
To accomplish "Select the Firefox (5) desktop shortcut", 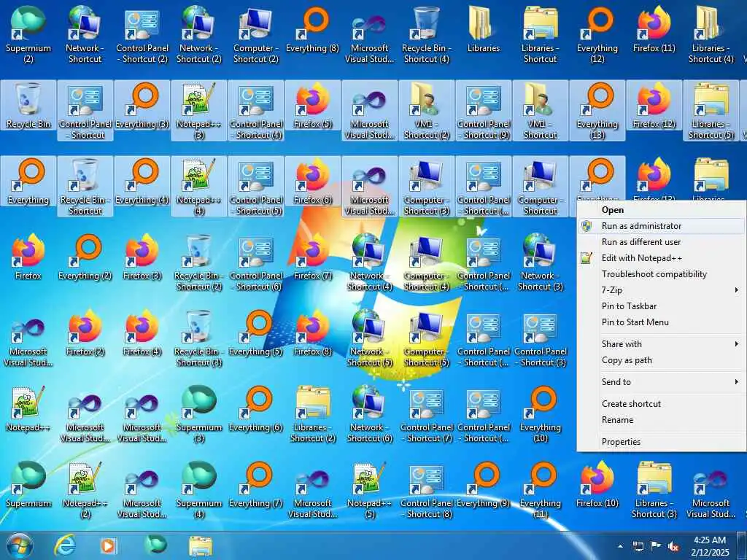I will (312, 106).
